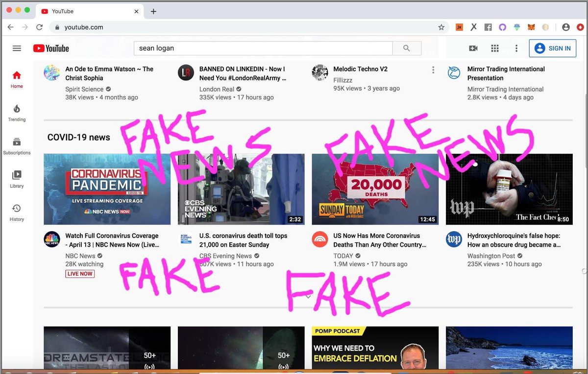This screenshot has width=588, height=374.
Task: Click the Mirror Trading International channel name
Action: 505,89
